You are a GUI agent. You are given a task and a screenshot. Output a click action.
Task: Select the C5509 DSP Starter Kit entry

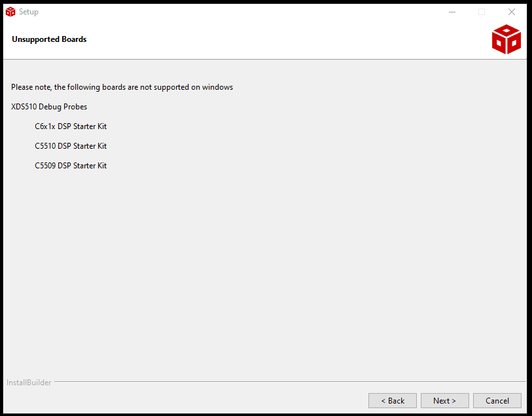71,166
